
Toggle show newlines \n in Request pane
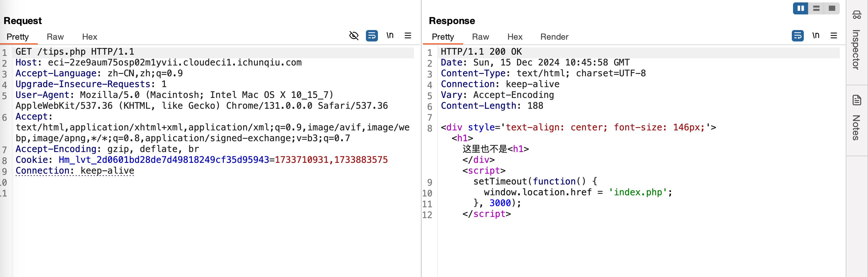[390, 35]
